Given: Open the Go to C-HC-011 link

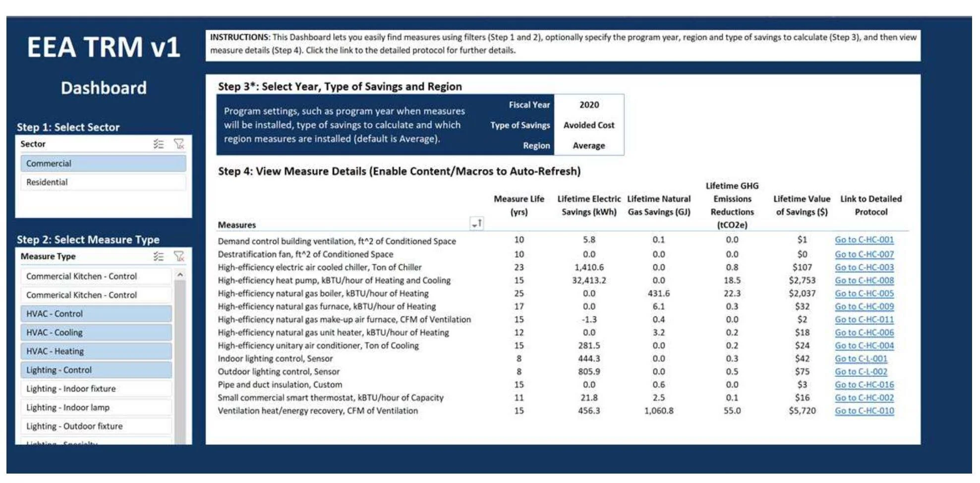Looking at the screenshot, I should pyautogui.click(x=864, y=320).
